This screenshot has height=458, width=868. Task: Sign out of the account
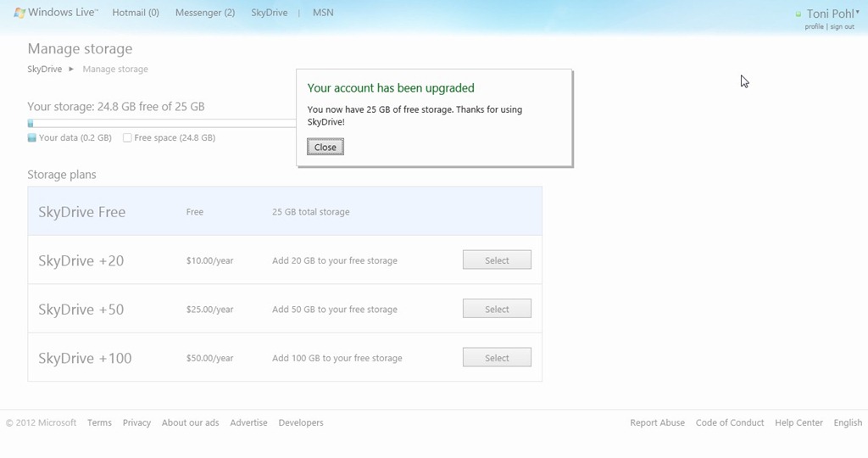pyautogui.click(x=842, y=27)
